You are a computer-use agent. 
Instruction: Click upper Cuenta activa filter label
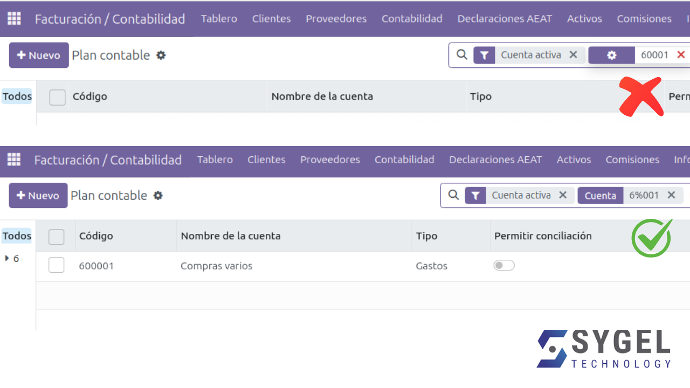531,55
